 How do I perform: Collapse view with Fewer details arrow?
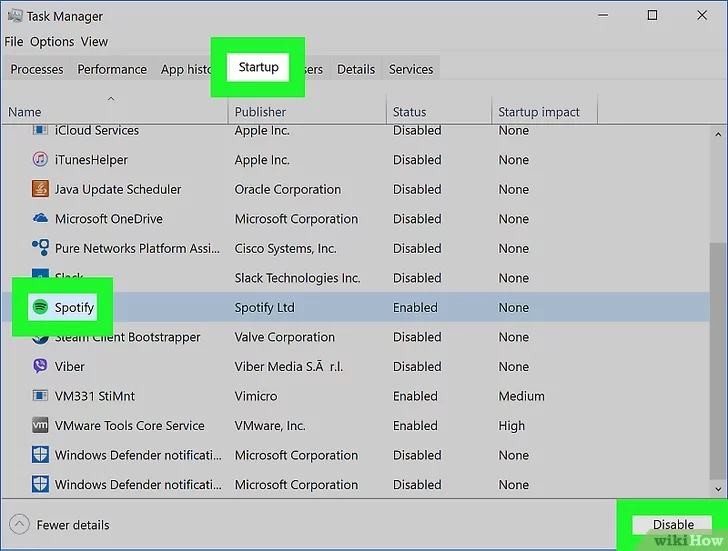click(19, 525)
